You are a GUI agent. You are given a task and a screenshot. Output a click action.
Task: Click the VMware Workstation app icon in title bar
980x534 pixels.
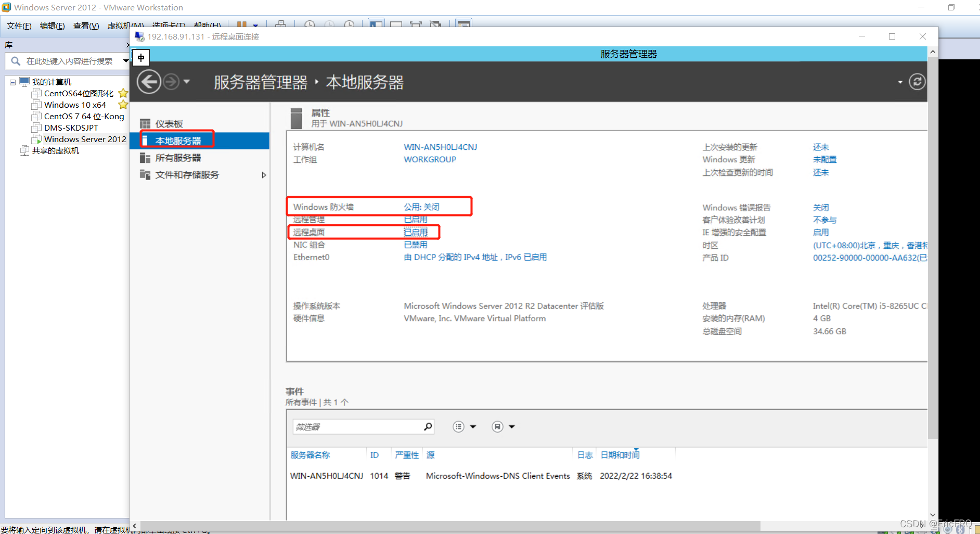6,7
